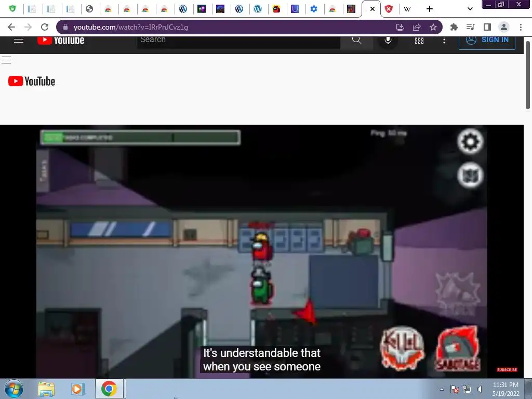This screenshot has width=532, height=399.
Task: Switch to the red Among Us crewmate tab
Action: pos(276,9)
